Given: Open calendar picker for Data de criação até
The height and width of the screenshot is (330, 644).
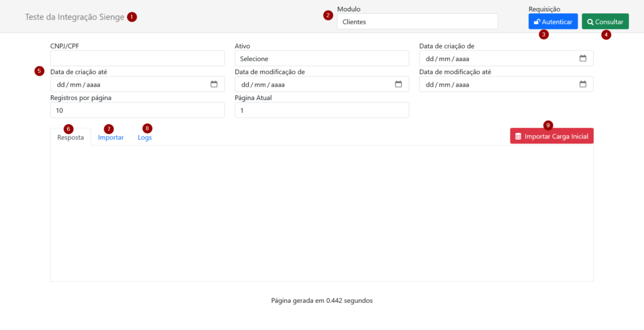Looking at the screenshot, I should pos(214,84).
